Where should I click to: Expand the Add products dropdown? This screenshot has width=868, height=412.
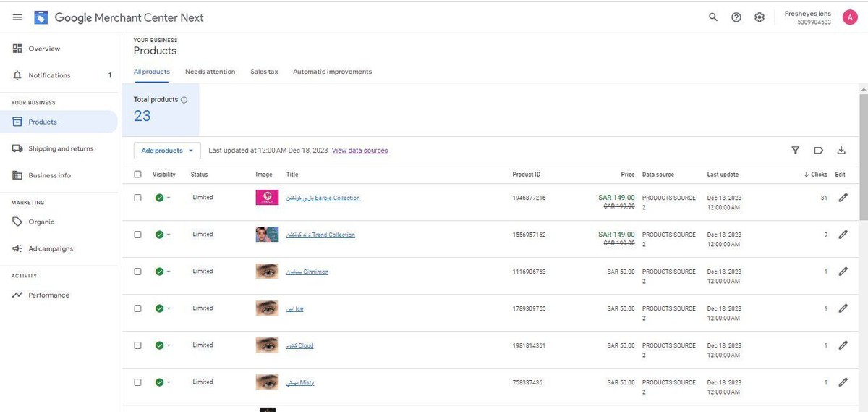pos(167,151)
